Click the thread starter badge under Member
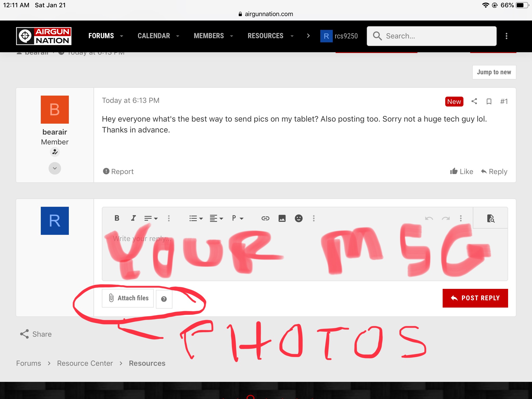The width and height of the screenshot is (532, 399). click(x=55, y=152)
